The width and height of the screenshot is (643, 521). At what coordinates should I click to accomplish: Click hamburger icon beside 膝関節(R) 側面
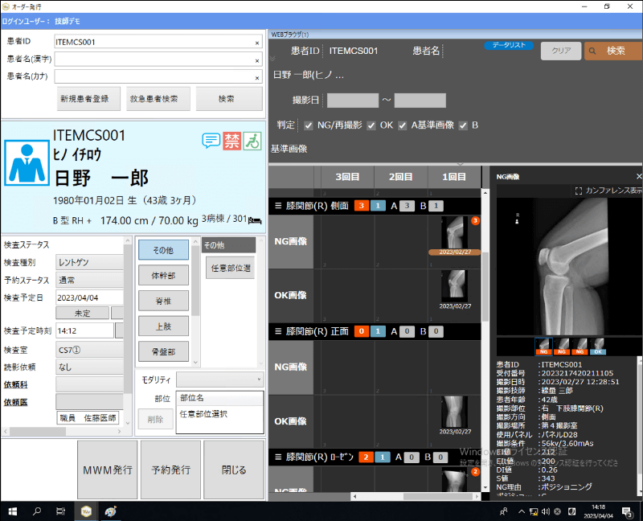[x=279, y=205]
